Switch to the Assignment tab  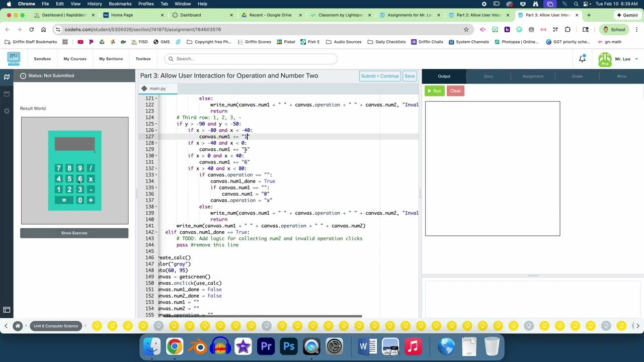(533, 76)
